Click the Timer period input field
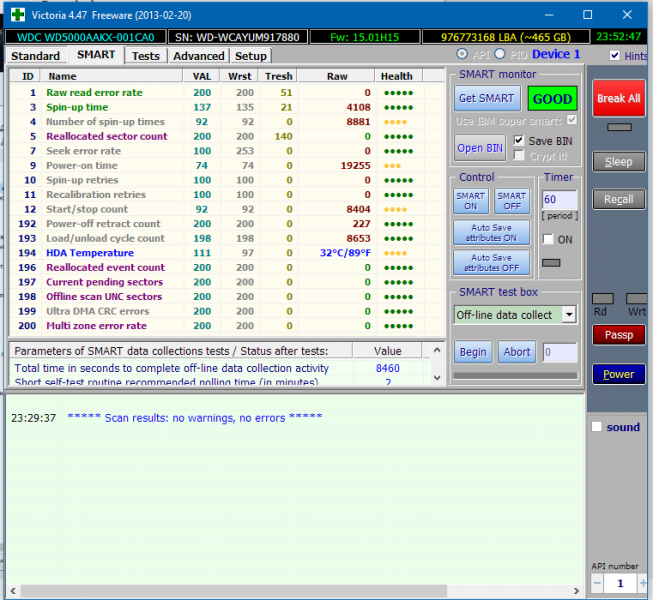The image size is (653, 600). (559, 199)
